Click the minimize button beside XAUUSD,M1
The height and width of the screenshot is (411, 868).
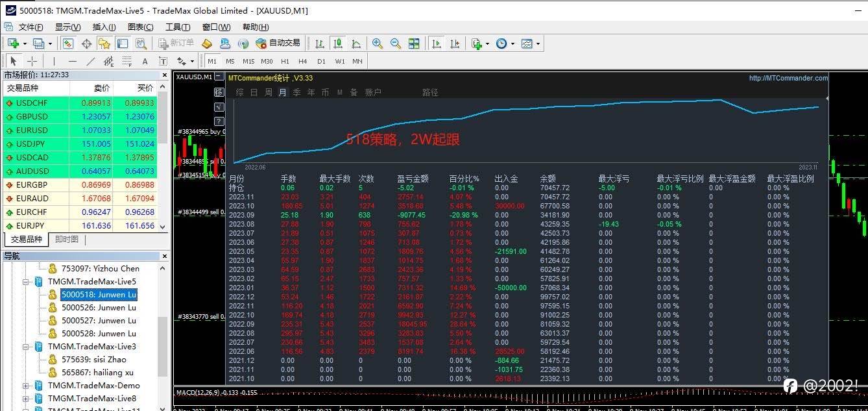tap(219, 77)
